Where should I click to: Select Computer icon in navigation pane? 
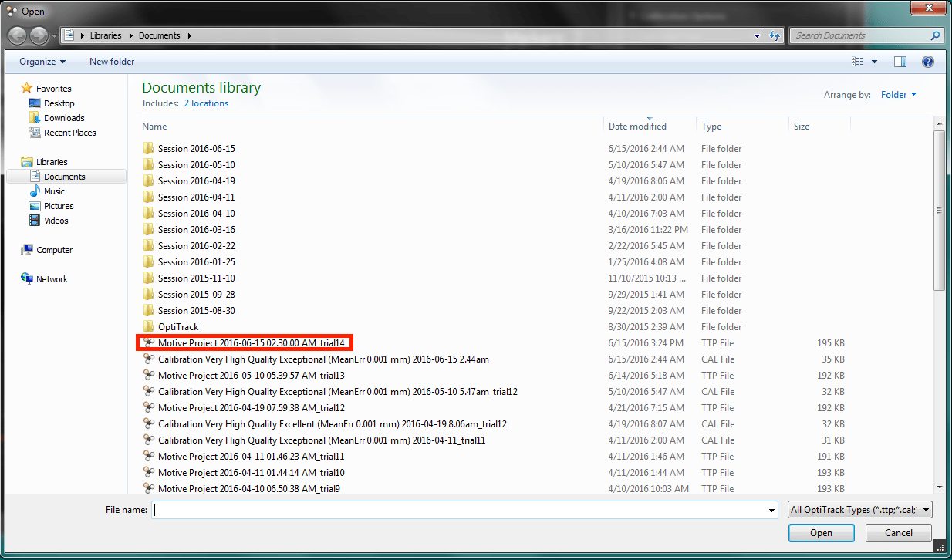pyautogui.click(x=27, y=250)
